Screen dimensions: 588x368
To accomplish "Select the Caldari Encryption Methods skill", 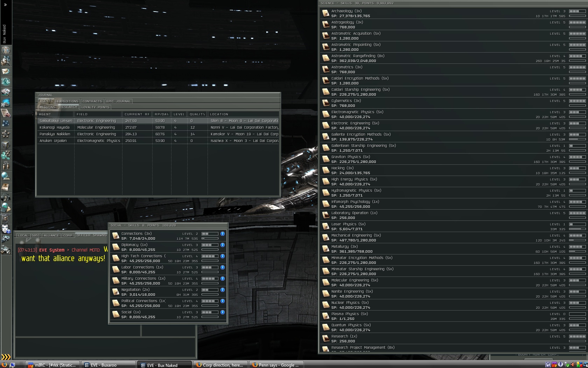I will (453, 81).
